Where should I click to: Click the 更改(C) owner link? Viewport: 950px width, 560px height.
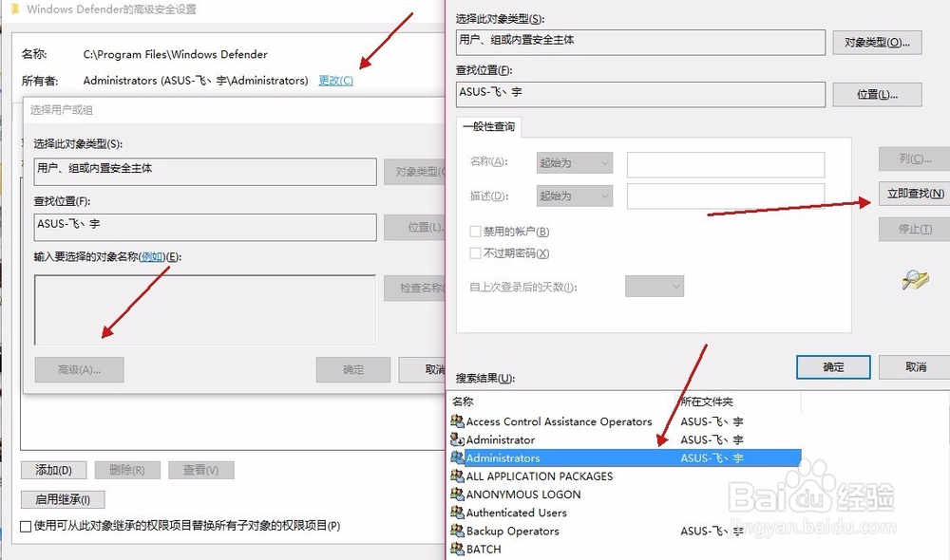point(335,80)
